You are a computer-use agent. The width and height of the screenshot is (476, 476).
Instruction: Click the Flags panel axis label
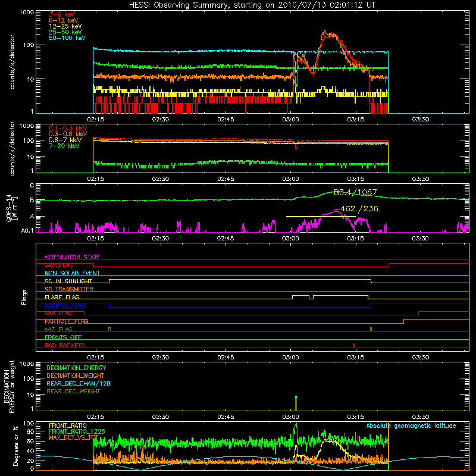coord(24,297)
